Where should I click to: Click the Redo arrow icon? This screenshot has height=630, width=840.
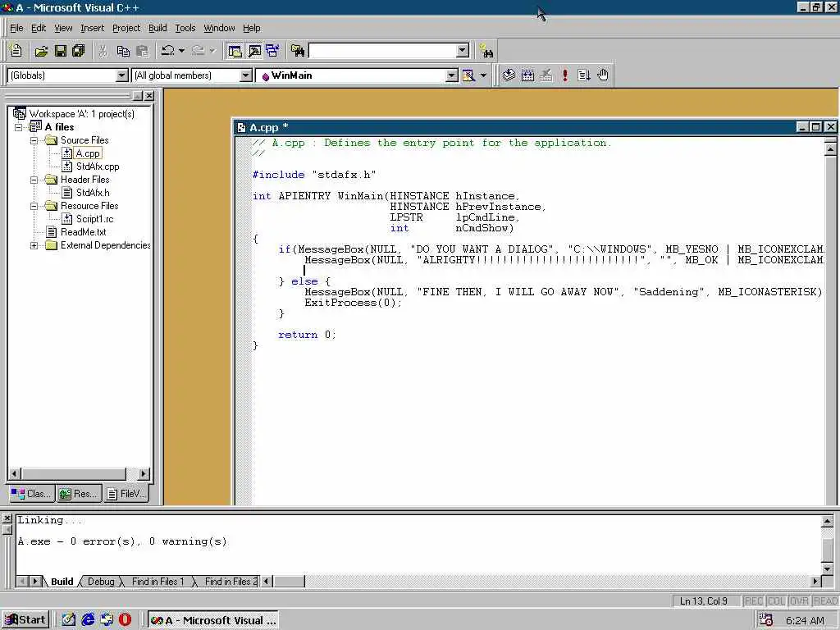[199, 51]
